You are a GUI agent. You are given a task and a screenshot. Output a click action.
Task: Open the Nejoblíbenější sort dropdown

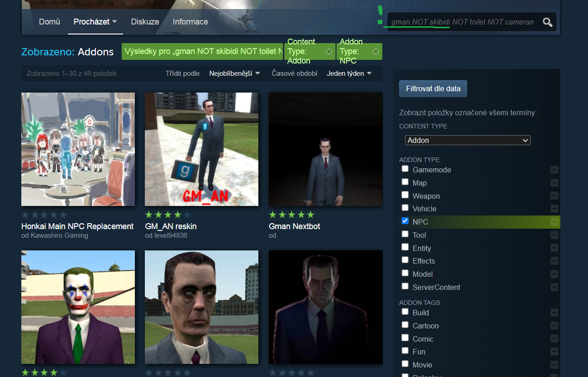pos(234,73)
